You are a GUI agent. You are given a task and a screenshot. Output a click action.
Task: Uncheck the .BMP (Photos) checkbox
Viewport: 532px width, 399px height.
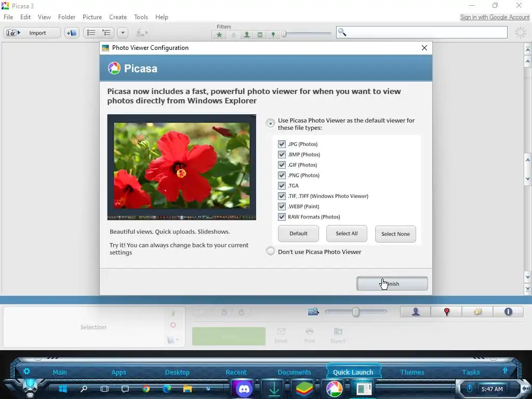[282, 154]
